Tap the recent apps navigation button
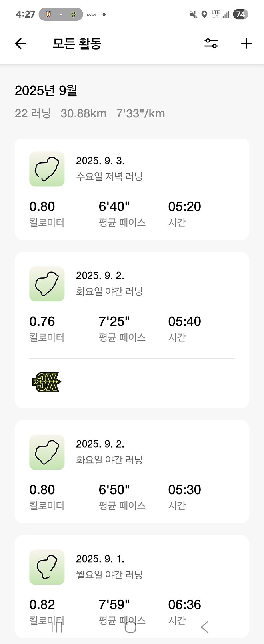Viewport: 264px width, 644px height. pos(56,626)
